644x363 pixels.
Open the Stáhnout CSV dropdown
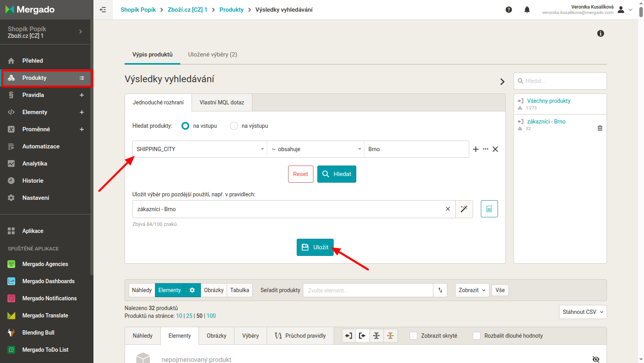583,312
